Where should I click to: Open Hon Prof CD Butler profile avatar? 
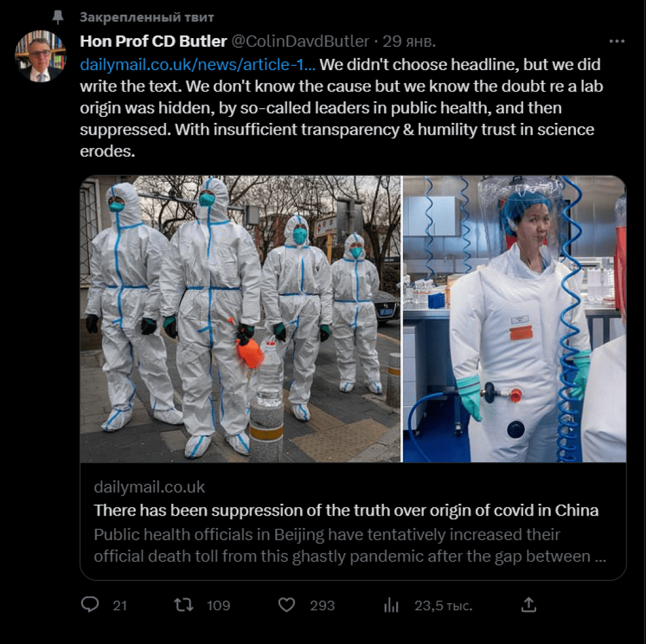click(x=40, y=56)
